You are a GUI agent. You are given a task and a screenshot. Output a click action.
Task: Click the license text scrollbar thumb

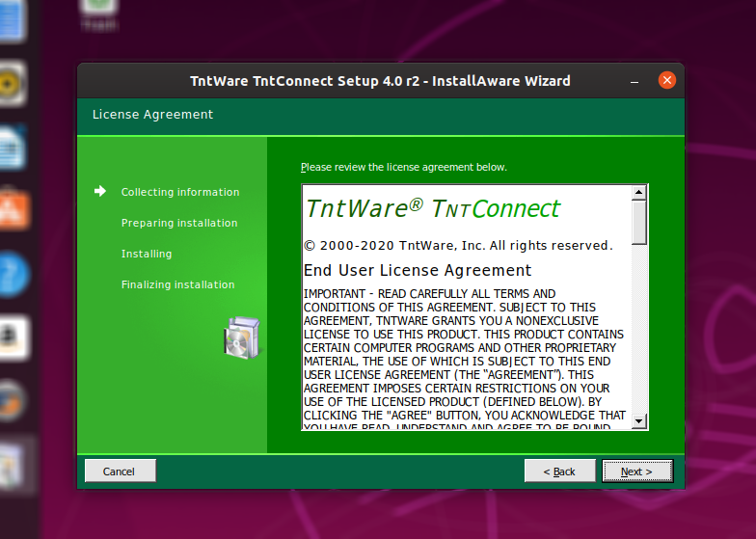(x=638, y=222)
